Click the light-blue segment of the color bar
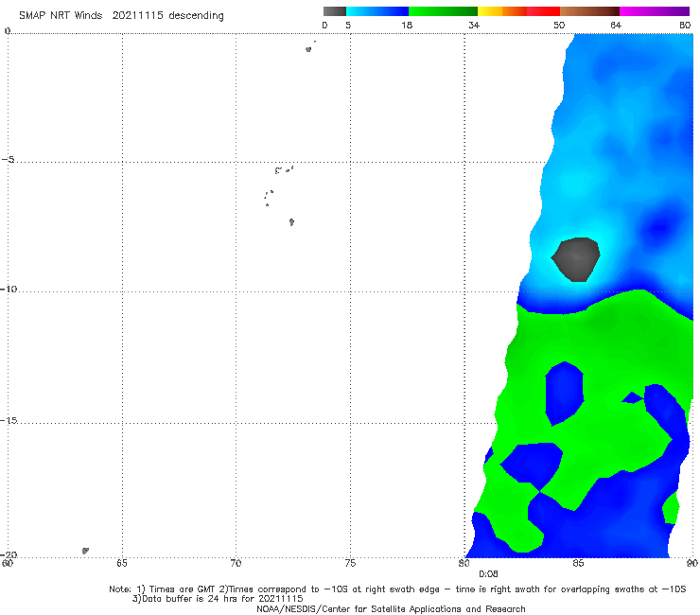Viewport: 700px width, 615px height. pyautogui.click(x=377, y=11)
